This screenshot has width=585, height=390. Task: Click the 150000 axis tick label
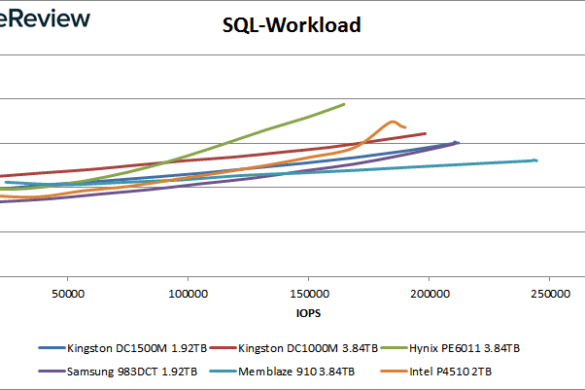tap(309, 294)
